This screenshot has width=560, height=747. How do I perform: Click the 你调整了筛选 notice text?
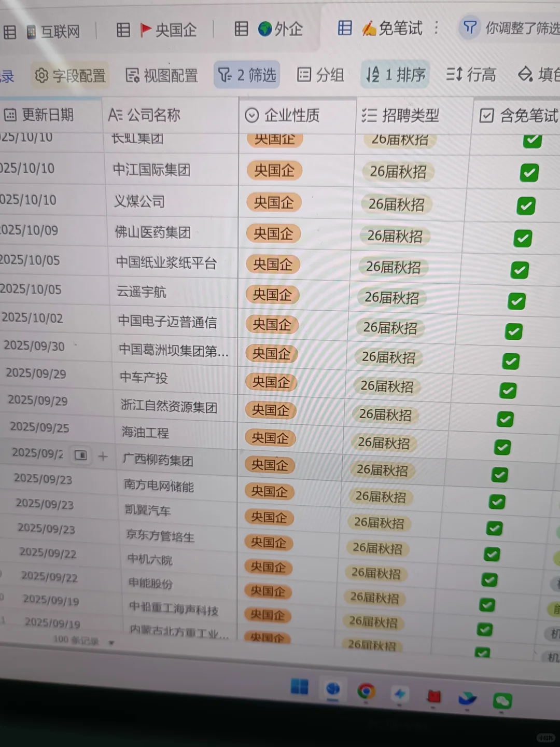(523, 27)
